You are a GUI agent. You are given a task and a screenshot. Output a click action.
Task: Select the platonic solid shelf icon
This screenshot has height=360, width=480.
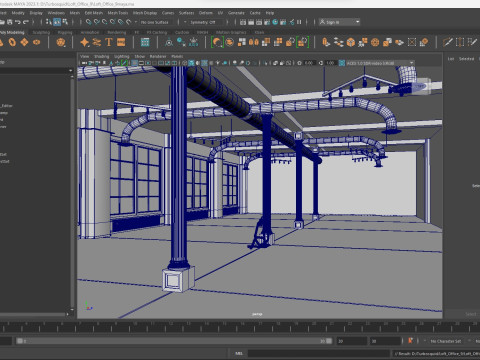click(60, 42)
